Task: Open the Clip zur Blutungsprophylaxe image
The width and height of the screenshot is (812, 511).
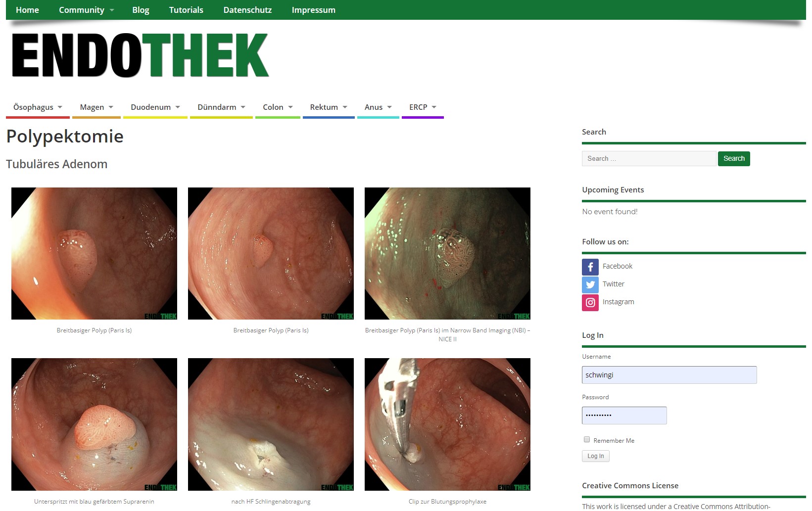Action: tap(447, 424)
